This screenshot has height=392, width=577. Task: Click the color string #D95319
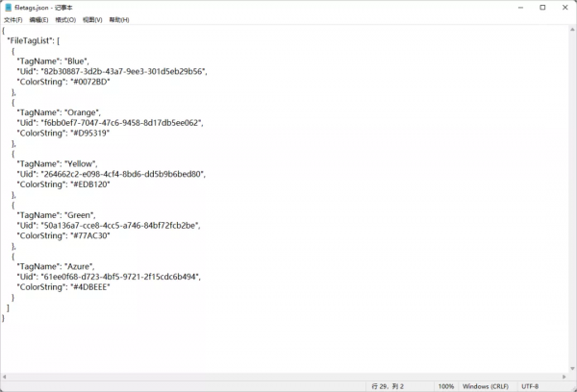[x=90, y=134]
